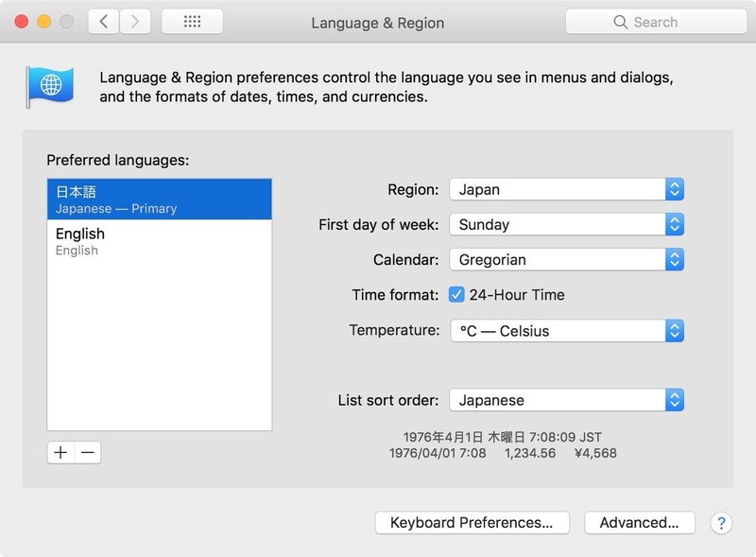The height and width of the screenshot is (557, 756).
Task: Open the First day of week dropdown
Action: click(x=566, y=225)
